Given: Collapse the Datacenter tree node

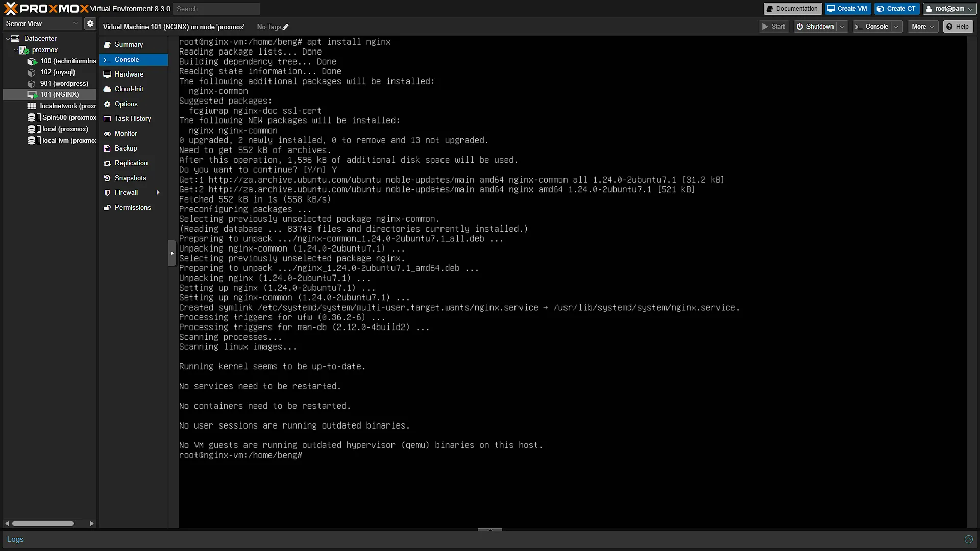Looking at the screenshot, I should [x=7, y=39].
